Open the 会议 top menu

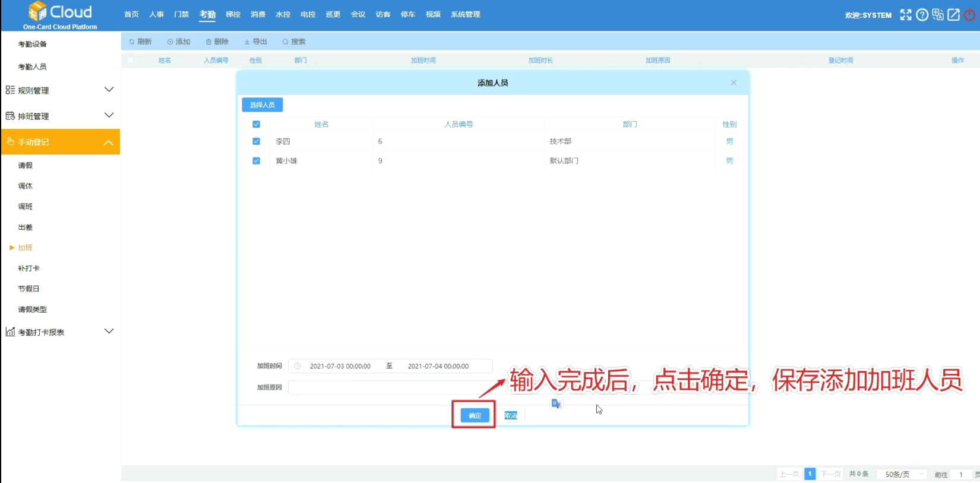pyautogui.click(x=358, y=14)
